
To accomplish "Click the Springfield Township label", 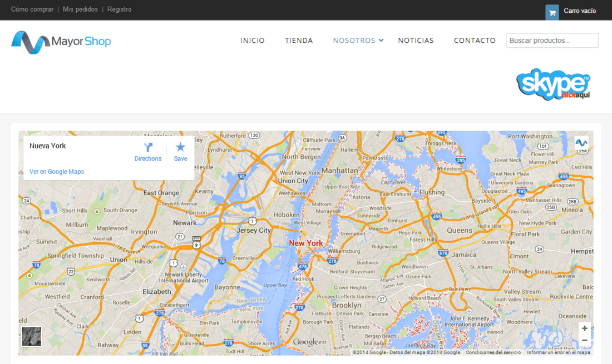I will (x=76, y=256).
